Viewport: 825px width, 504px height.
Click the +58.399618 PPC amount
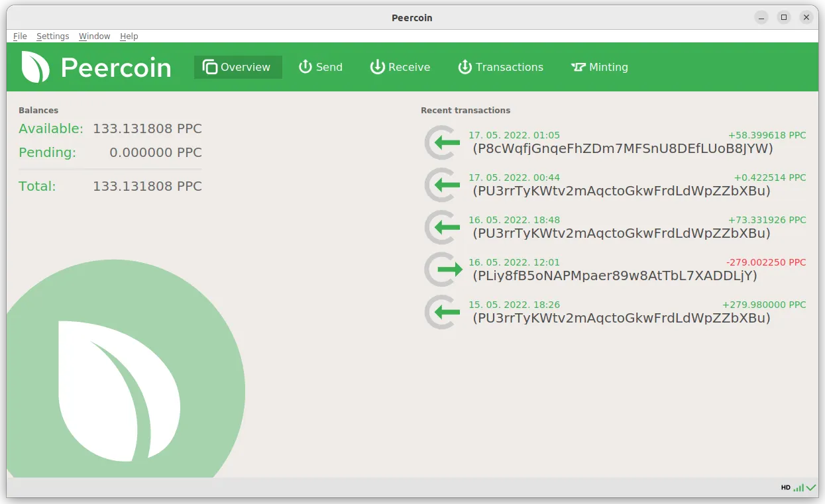(x=767, y=135)
